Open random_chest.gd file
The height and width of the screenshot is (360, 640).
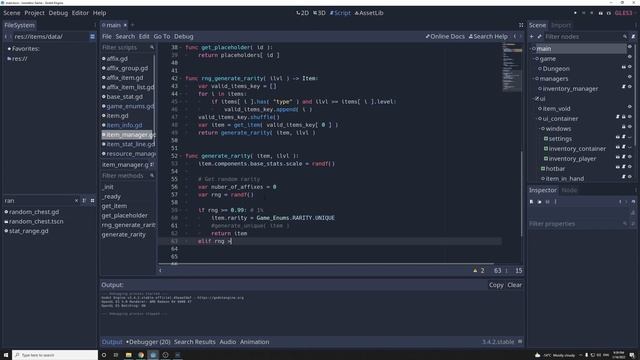[x=33, y=212]
